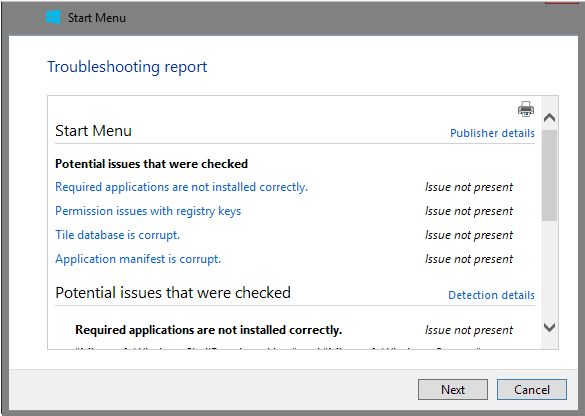Click 'Issue not present' beside Tile database
Screen dimensions: 585x416
pos(469,235)
